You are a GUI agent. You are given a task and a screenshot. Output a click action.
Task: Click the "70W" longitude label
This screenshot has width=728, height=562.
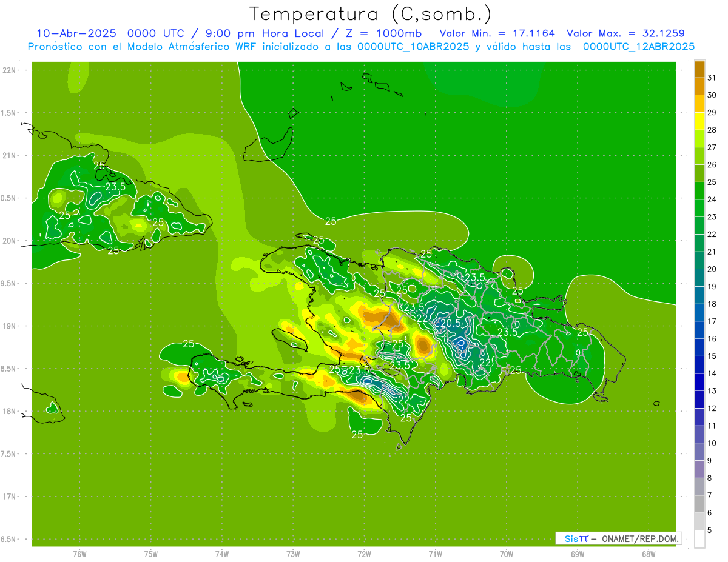click(x=507, y=554)
